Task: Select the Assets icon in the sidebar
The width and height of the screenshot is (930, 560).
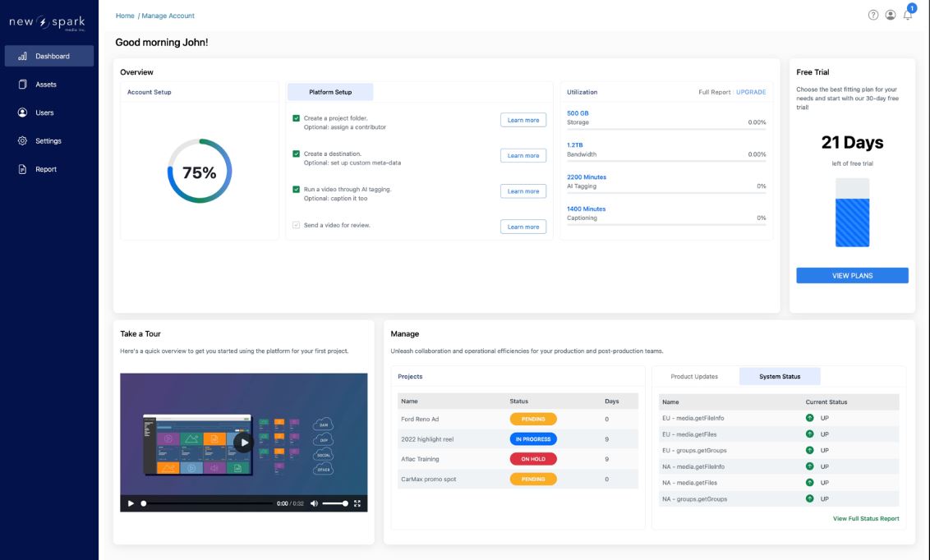Action: pyautogui.click(x=23, y=84)
